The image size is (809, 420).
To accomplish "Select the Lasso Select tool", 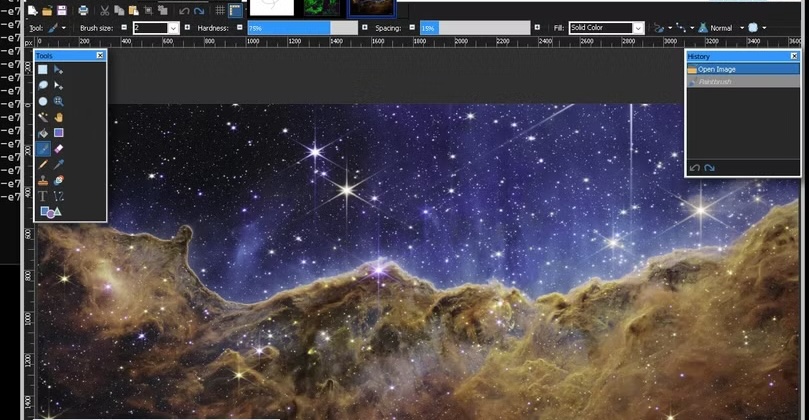I will coord(43,86).
